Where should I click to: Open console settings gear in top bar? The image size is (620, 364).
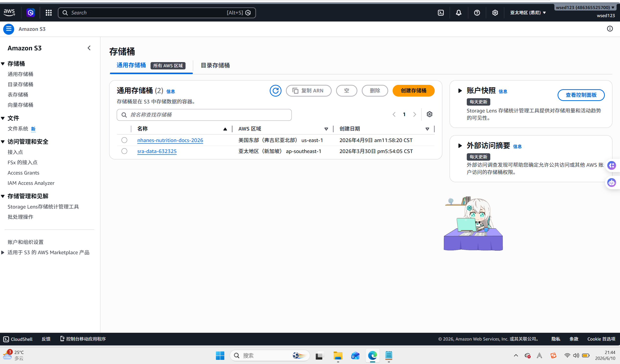(495, 12)
